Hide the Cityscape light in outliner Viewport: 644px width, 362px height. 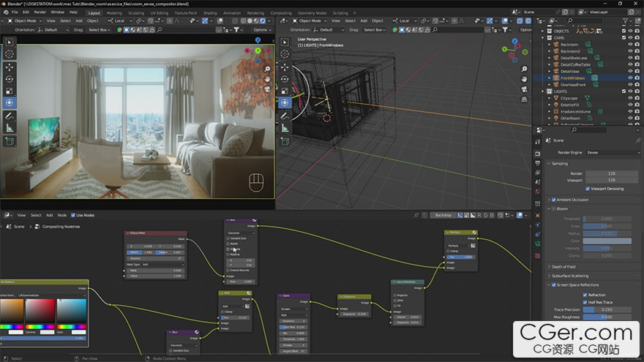click(630, 98)
